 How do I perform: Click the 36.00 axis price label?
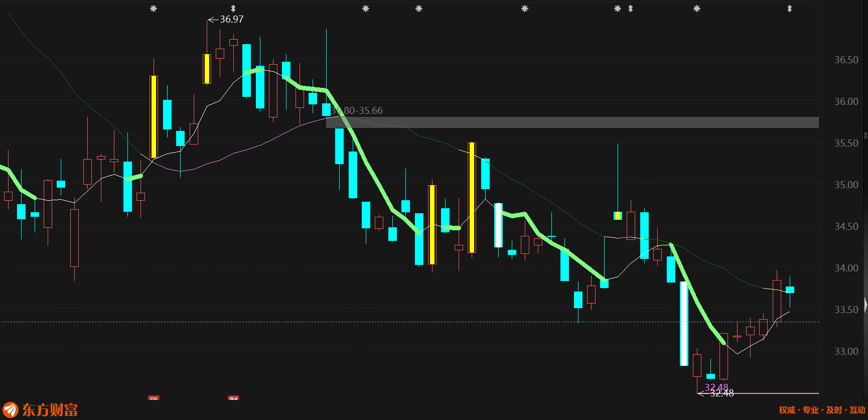coord(846,101)
